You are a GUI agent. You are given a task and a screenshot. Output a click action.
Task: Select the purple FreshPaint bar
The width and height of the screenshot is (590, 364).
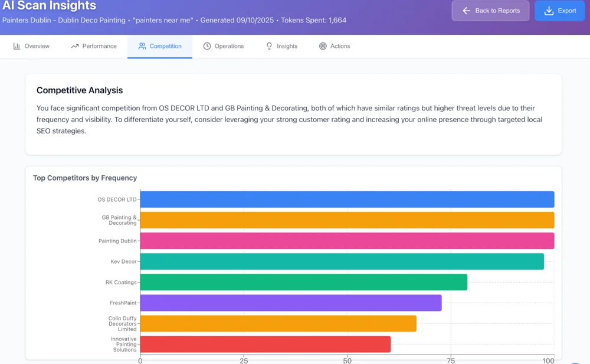click(291, 303)
